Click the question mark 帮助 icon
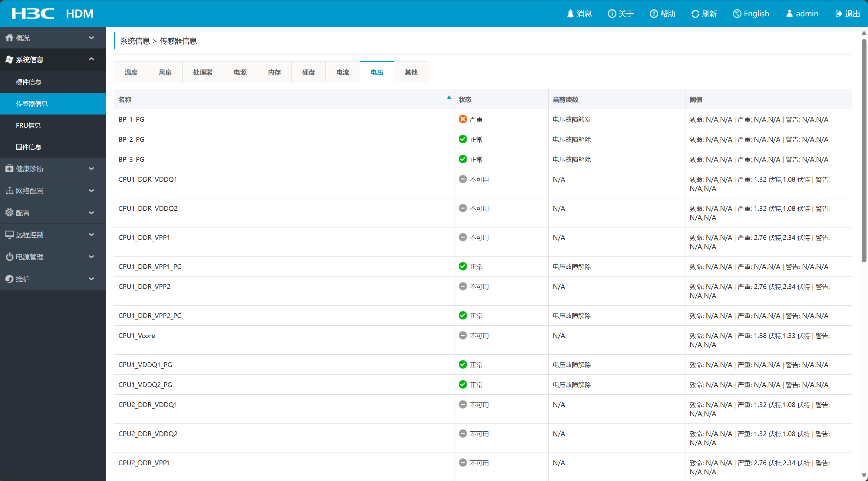 point(653,14)
